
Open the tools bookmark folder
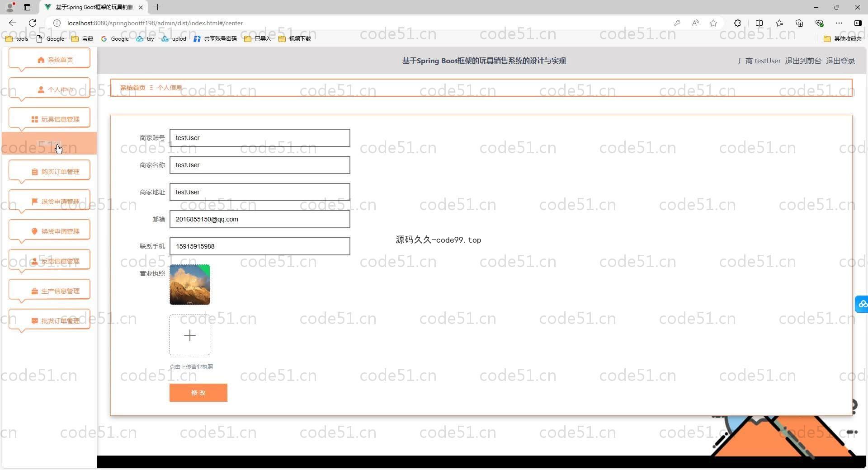[17, 39]
